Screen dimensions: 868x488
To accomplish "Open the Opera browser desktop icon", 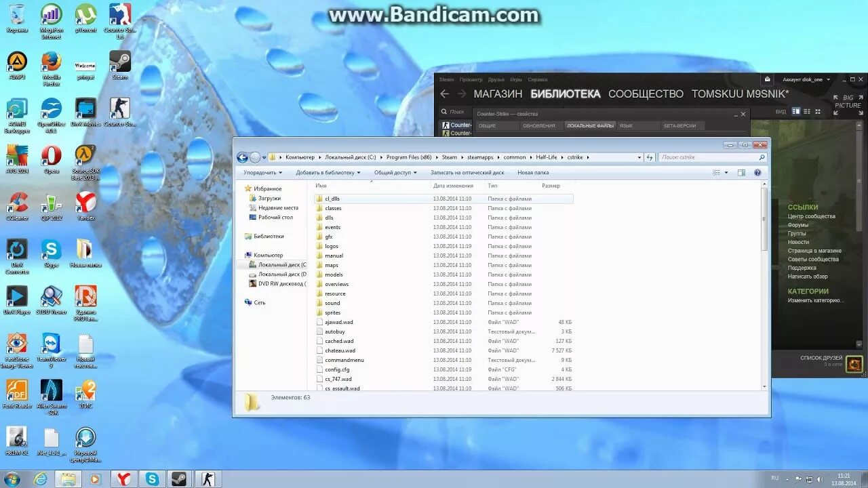I will (x=51, y=160).
